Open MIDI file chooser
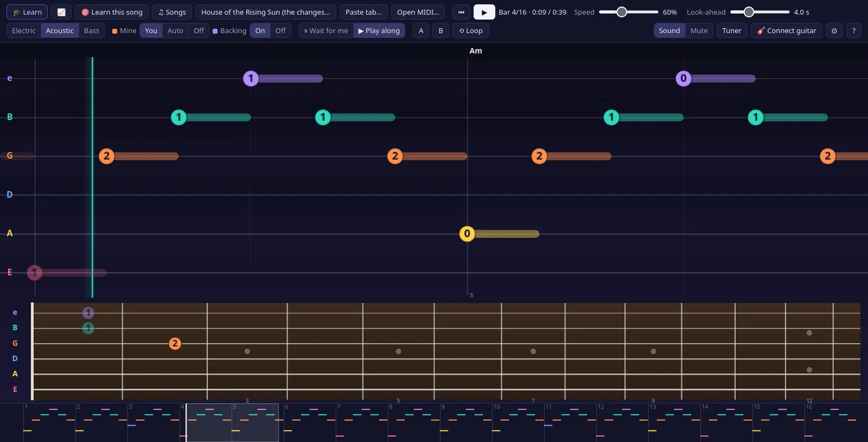868x442 pixels. 418,12
